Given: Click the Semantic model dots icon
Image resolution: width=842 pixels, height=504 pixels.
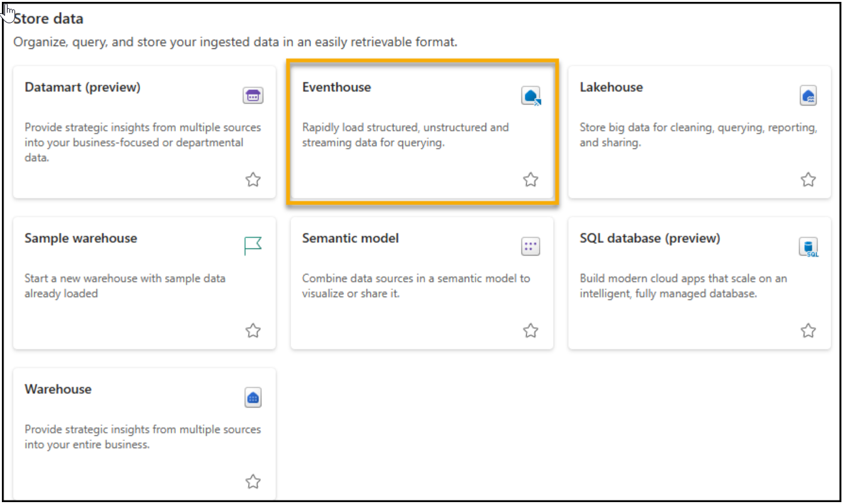Looking at the screenshot, I should [531, 247].
